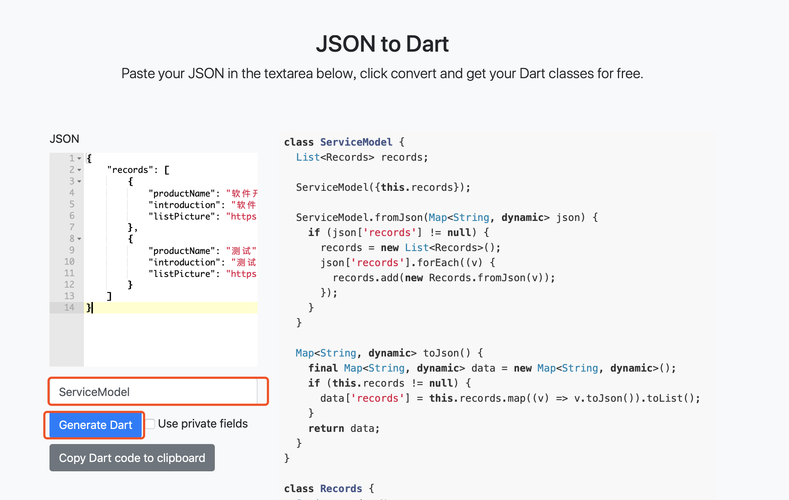
Task: Click "listPicture" on line 11
Action: (184, 274)
